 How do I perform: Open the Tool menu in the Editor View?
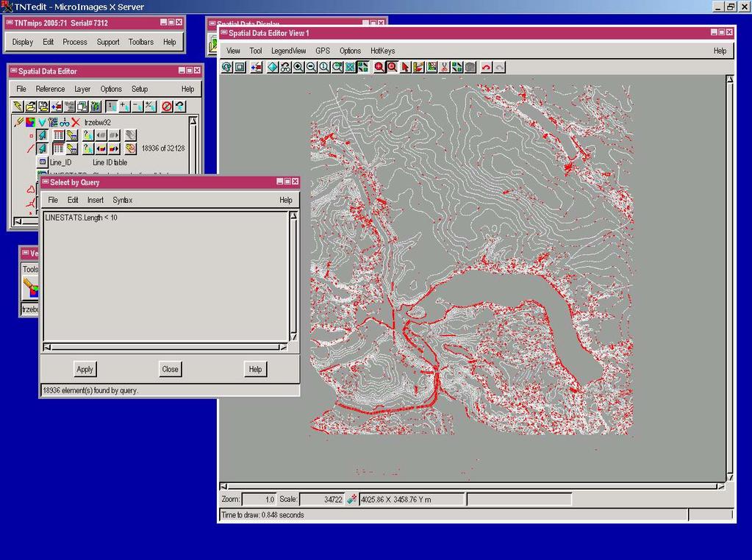tap(256, 51)
